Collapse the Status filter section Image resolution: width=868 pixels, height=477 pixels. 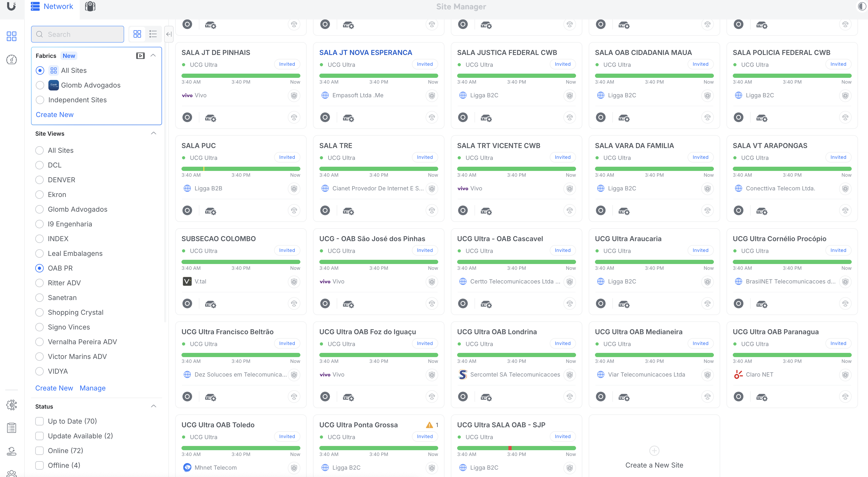154,406
